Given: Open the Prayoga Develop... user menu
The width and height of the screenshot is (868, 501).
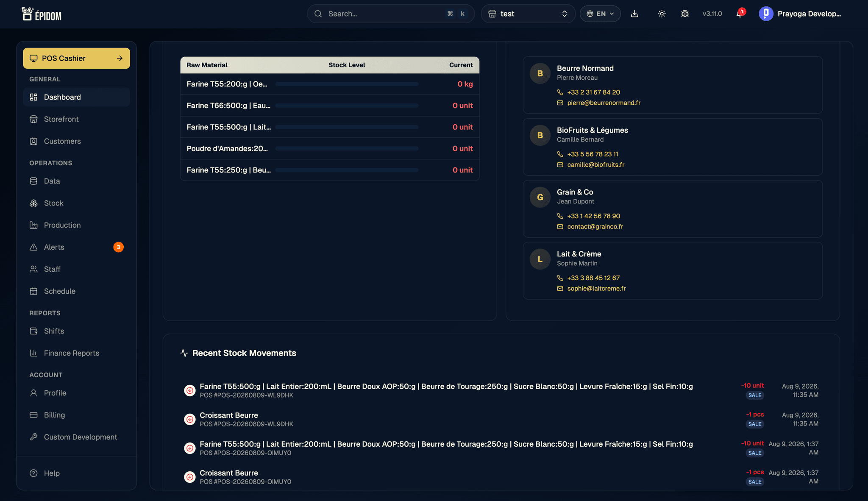Looking at the screenshot, I should coord(800,14).
